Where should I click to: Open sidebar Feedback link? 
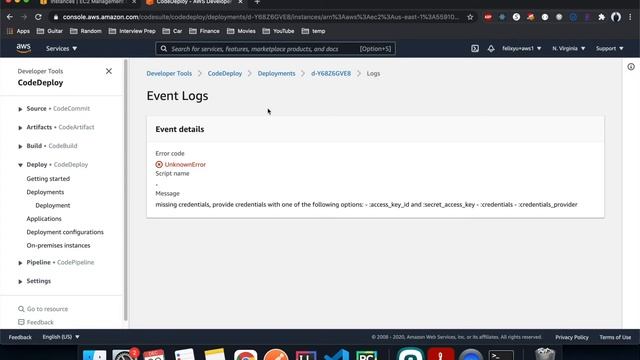coord(36,322)
